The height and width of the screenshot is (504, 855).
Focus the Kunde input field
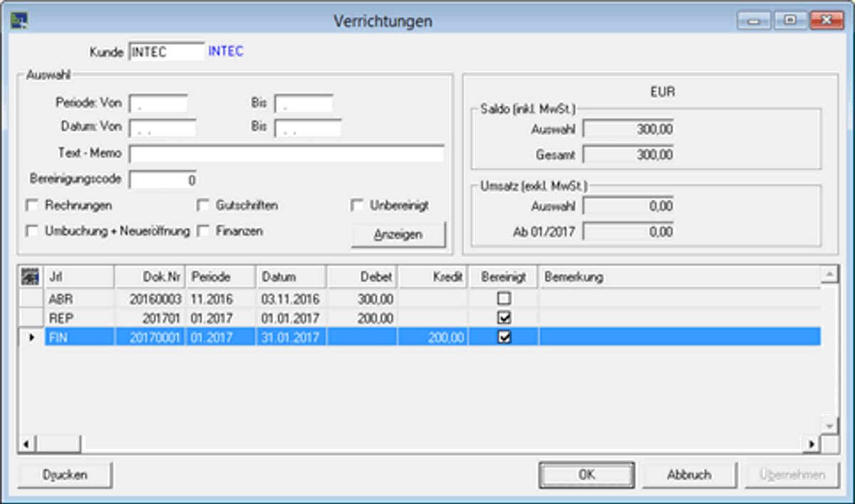pyautogui.click(x=167, y=51)
